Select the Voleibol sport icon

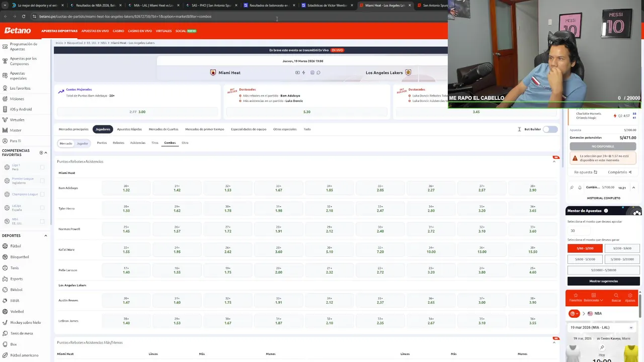coord(5,311)
